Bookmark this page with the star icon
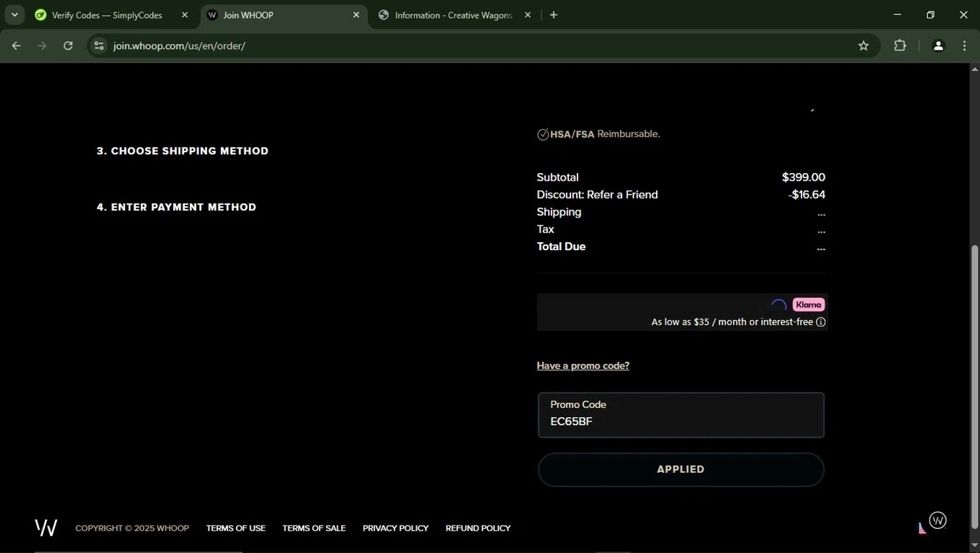This screenshot has height=553, width=980. coord(864,46)
